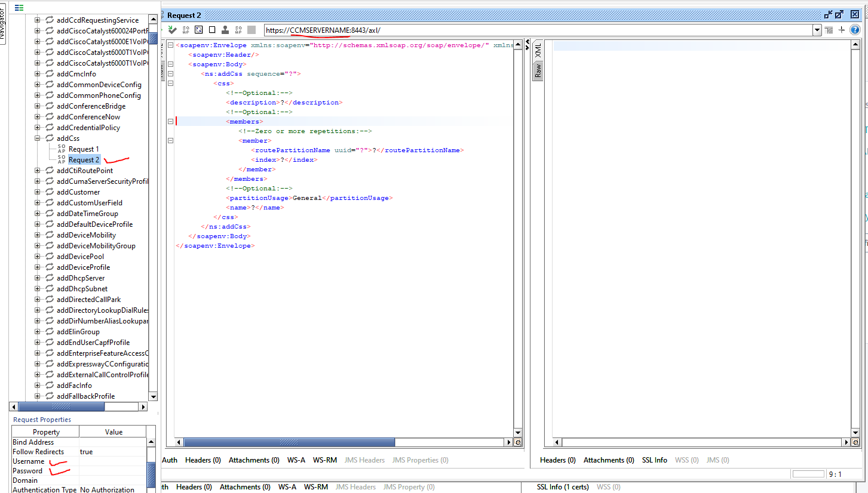Screen dimensions: 868x493
Task: Open the hamburger menu at top left
Action: [19, 8]
